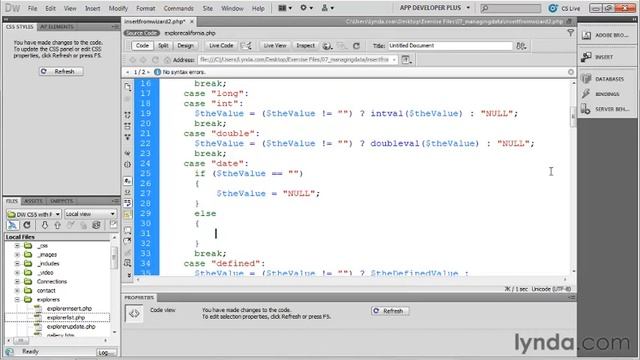This screenshot has height=360, width=640.
Task: Open the APP DEVELOPER PLUS workspace dropdown
Action: pos(434,8)
